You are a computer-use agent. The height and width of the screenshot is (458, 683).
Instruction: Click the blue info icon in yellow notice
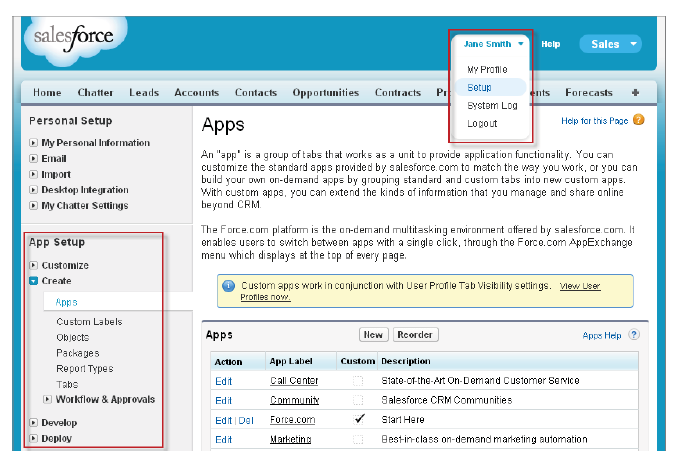point(228,286)
